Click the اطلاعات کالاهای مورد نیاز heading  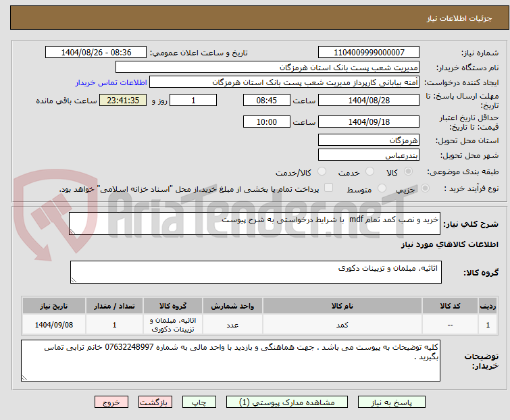[449, 244]
